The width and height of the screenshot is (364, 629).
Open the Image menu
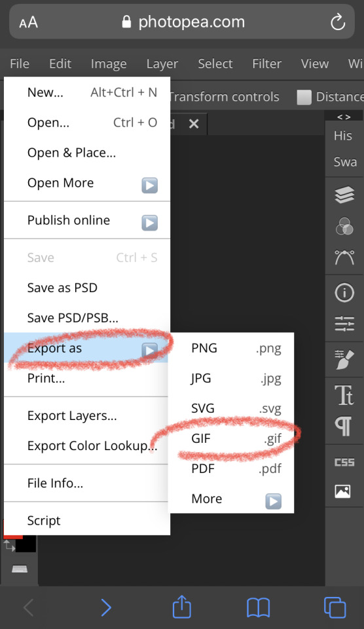click(109, 64)
